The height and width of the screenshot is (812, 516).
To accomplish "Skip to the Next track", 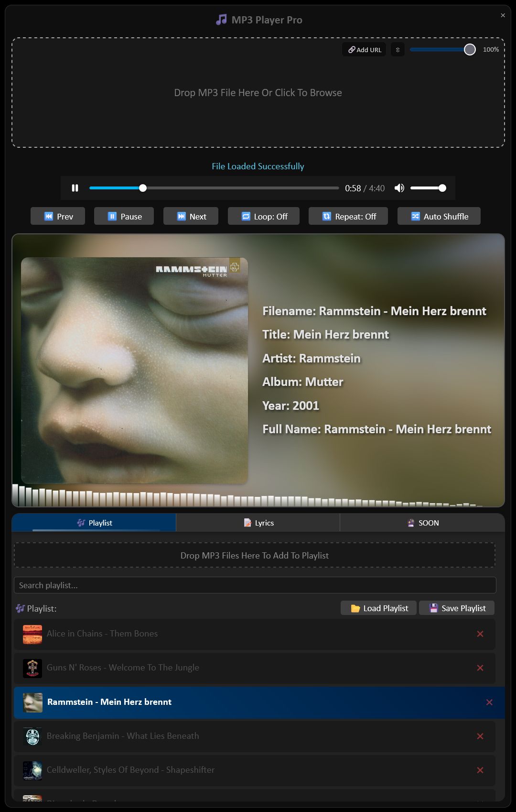I will 191,216.
